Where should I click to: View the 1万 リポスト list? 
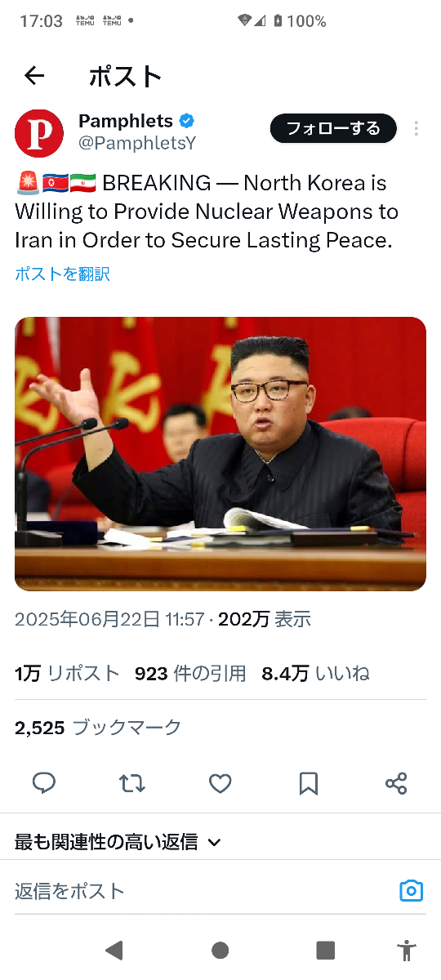67,674
